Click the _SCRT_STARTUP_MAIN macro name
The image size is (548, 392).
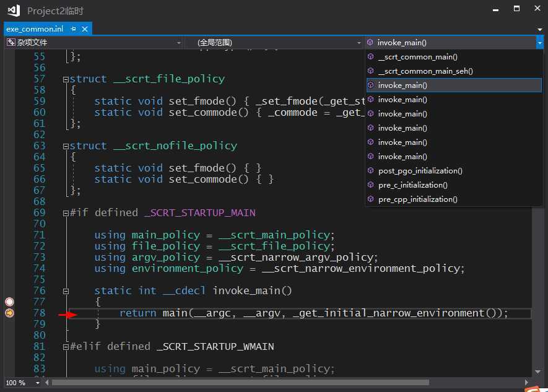tap(200, 213)
